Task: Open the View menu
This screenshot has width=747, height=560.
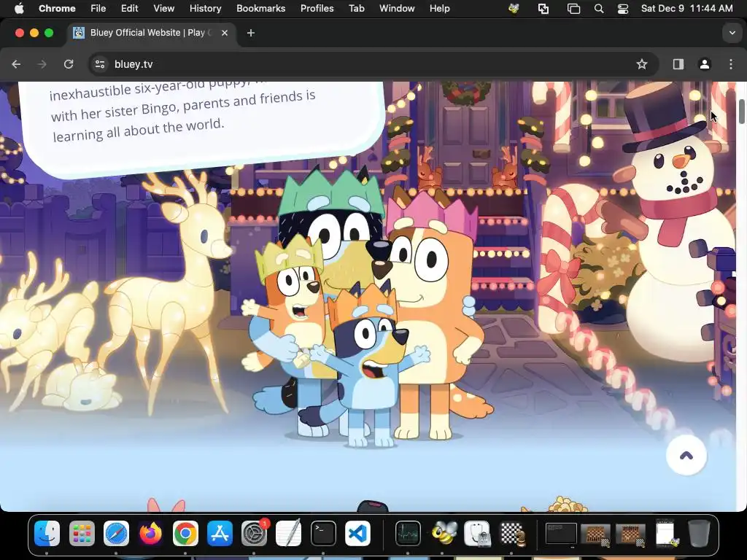Action: (x=163, y=9)
